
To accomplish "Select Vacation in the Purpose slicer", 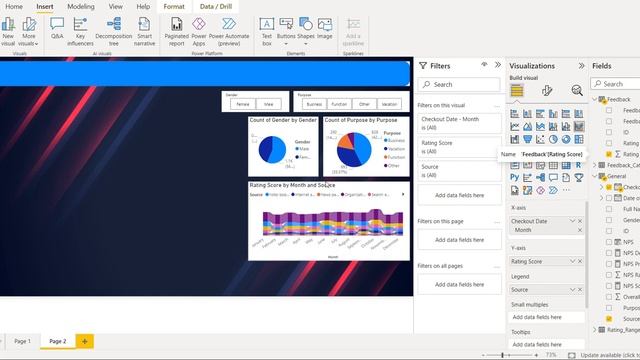I will pyautogui.click(x=389, y=104).
